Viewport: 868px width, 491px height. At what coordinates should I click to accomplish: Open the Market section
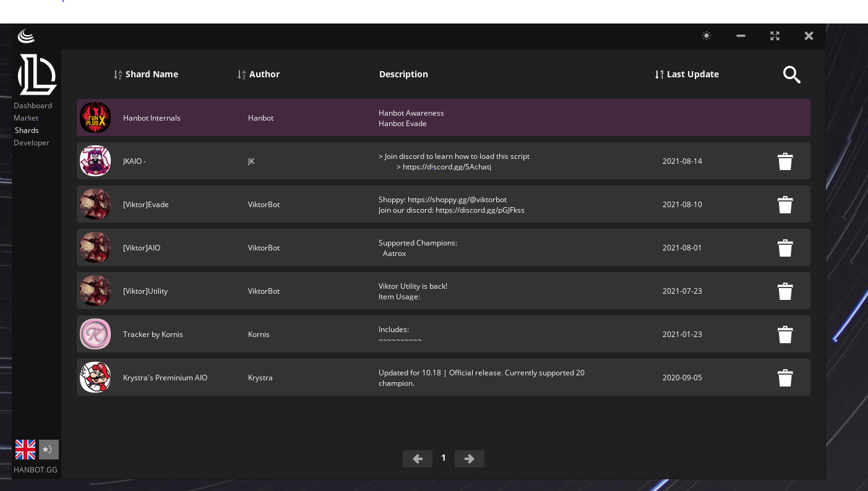coord(26,118)
